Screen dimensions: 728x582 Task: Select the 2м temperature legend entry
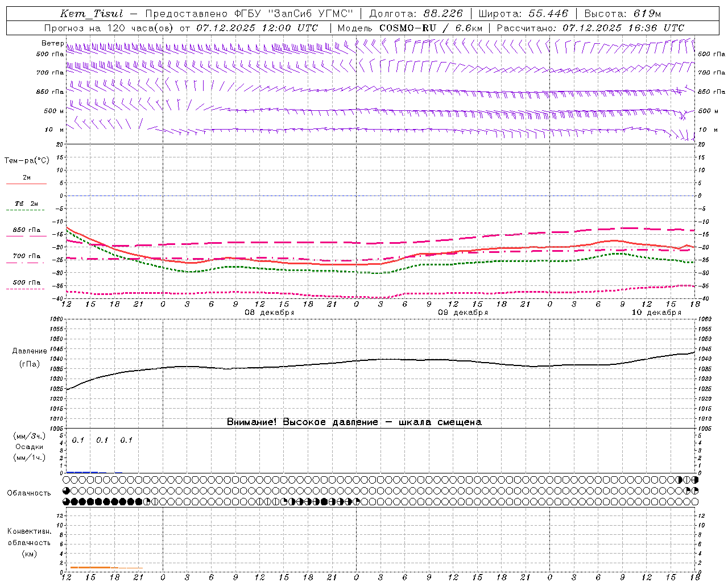click(x=27, y=177)
